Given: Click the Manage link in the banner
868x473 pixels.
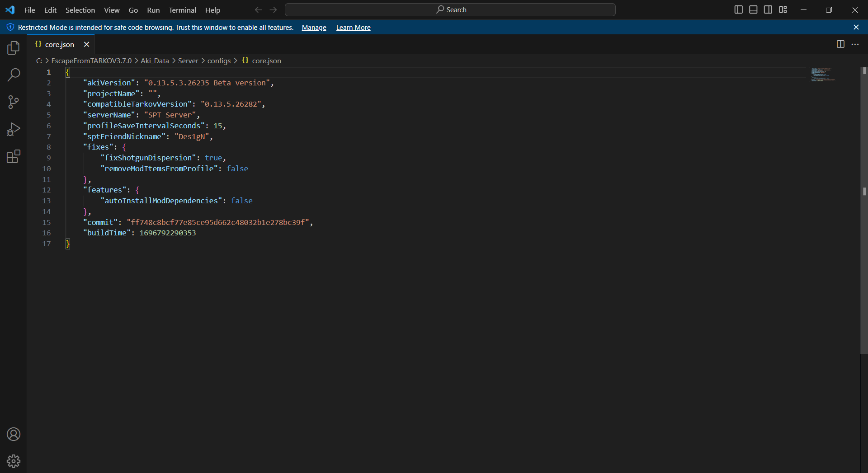Looking at the screenshot, I should (314, 28).
